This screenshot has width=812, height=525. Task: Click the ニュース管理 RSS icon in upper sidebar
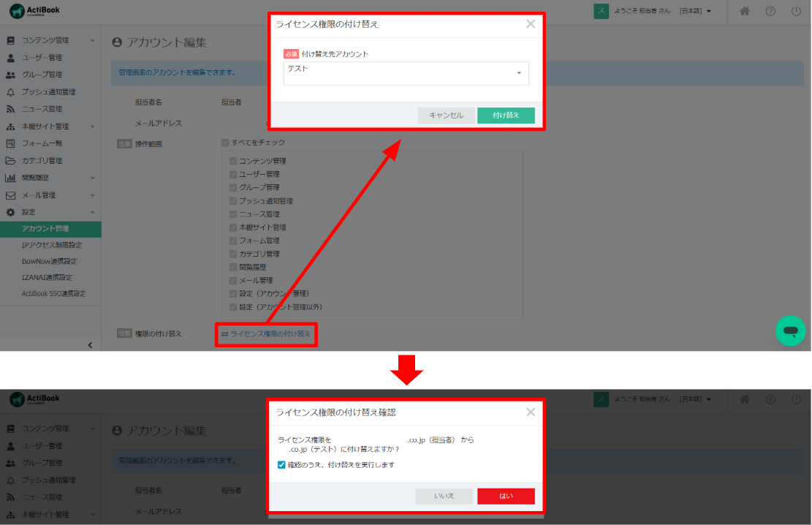coord(10,109)
